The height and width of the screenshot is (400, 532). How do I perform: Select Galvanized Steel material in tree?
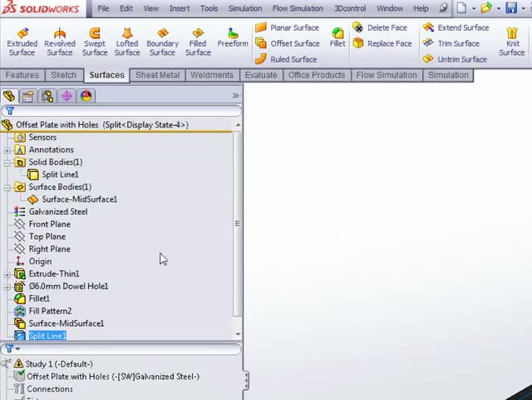pos(58,211)
